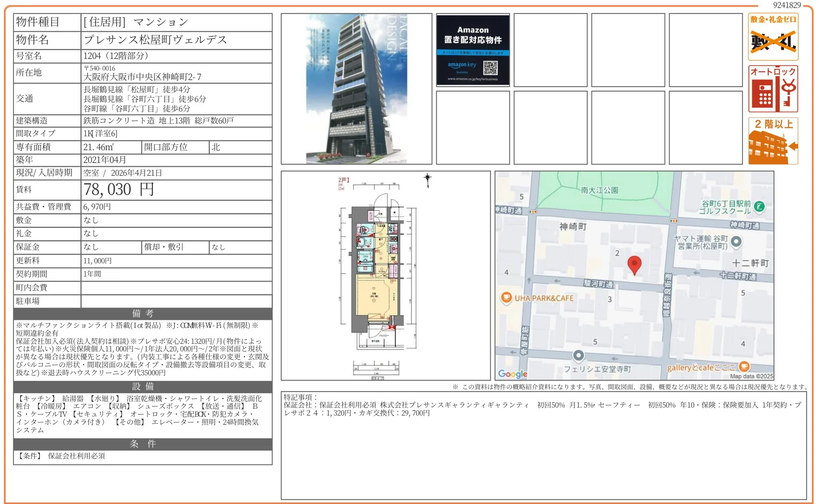Click the www.amazon.co.jp/keyforbusiness link
The height and width of the screenshot is (504, 819).
pos(472,80)
